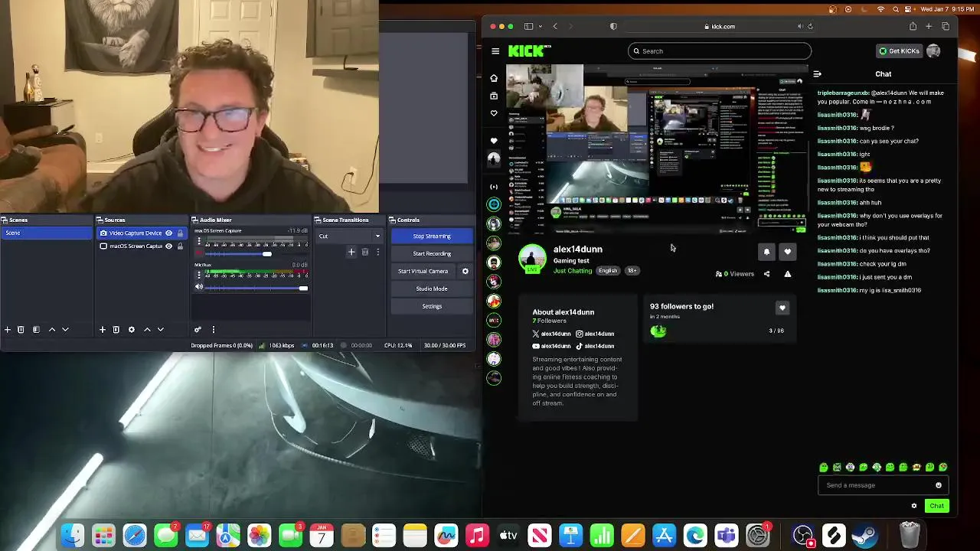Image resolution: width=980 pixels, height=551 pixels.
Task: Open the Cut transition dropdown
Action: pyautogui.click(x=350, y=236)
